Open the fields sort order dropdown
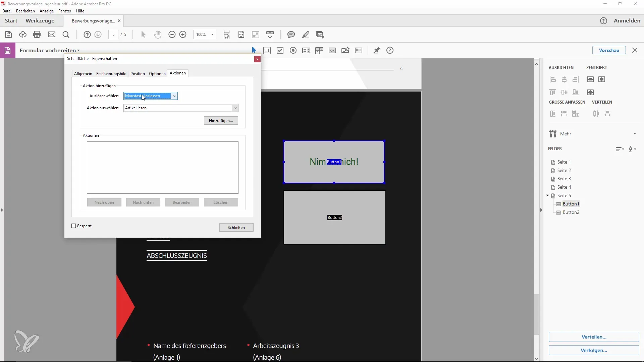644x362 pixels. pos(620,149)
